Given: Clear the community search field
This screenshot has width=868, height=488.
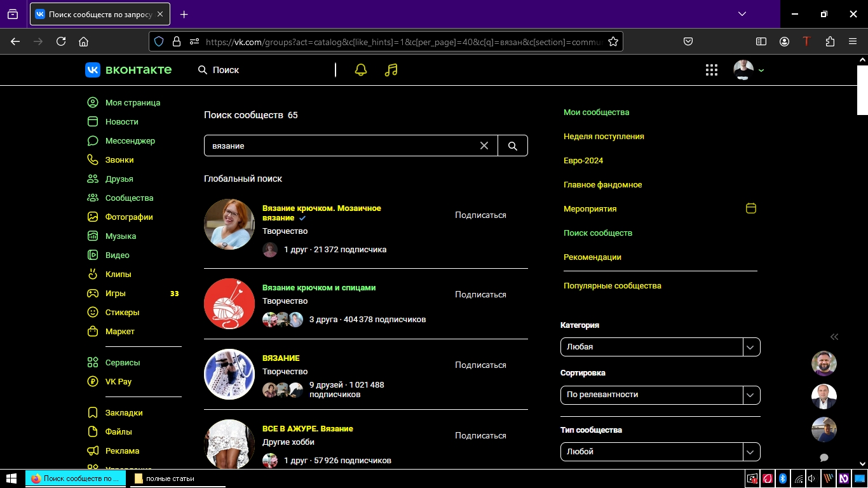Looking at the screenshot, I should tap(484, 146).
